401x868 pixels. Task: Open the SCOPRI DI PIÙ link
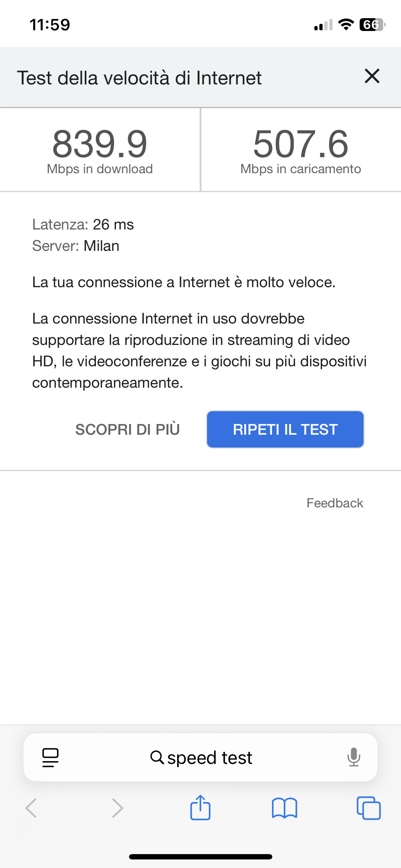click(x=128, y=429)
